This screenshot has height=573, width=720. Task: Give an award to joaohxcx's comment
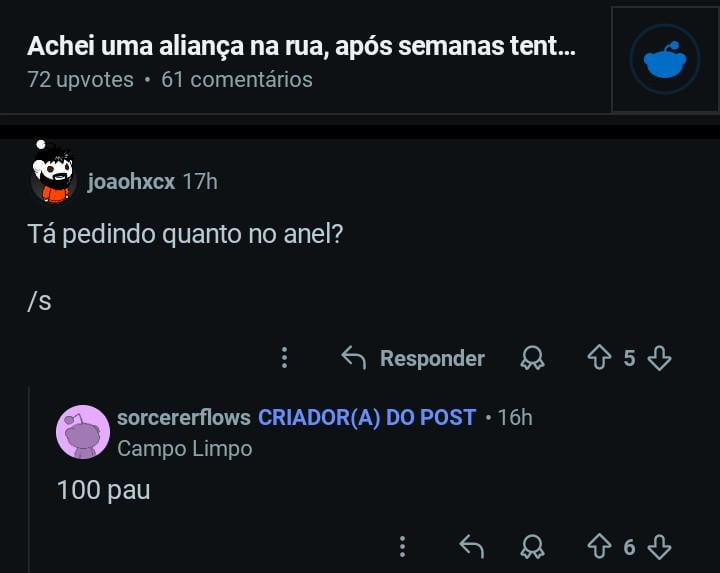(532, 358)
